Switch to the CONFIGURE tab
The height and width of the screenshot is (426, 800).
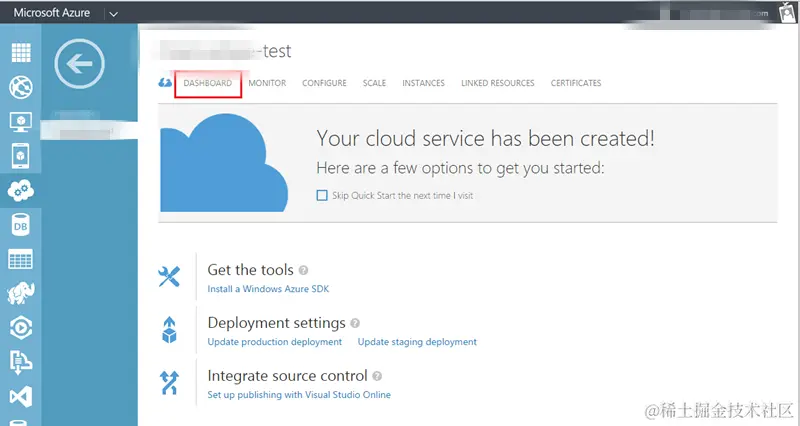pyautogui.click(x=324, y=83)
